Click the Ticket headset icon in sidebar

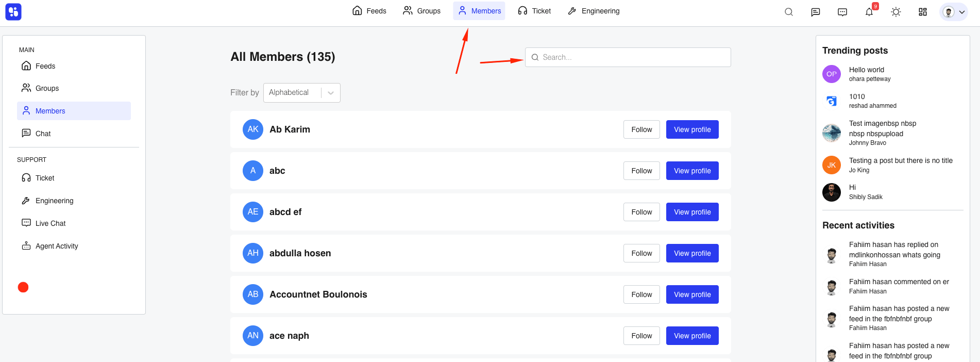(x=26, y=178)
